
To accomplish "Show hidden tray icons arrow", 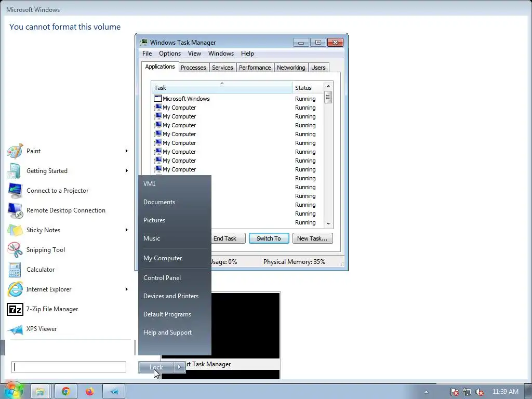I will (426, 392).
